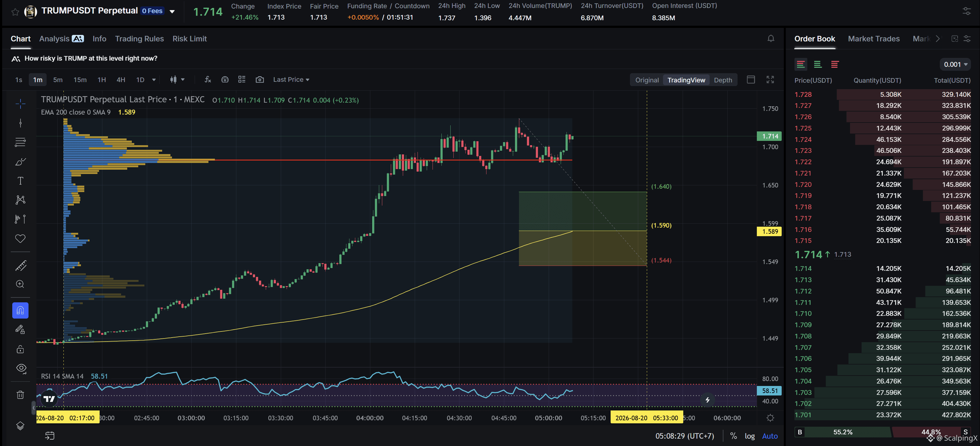Toggle Auto scale on price axis
The height and width of the screenshot is (446, 980).
pyautogui.click(x=770, y=436)
